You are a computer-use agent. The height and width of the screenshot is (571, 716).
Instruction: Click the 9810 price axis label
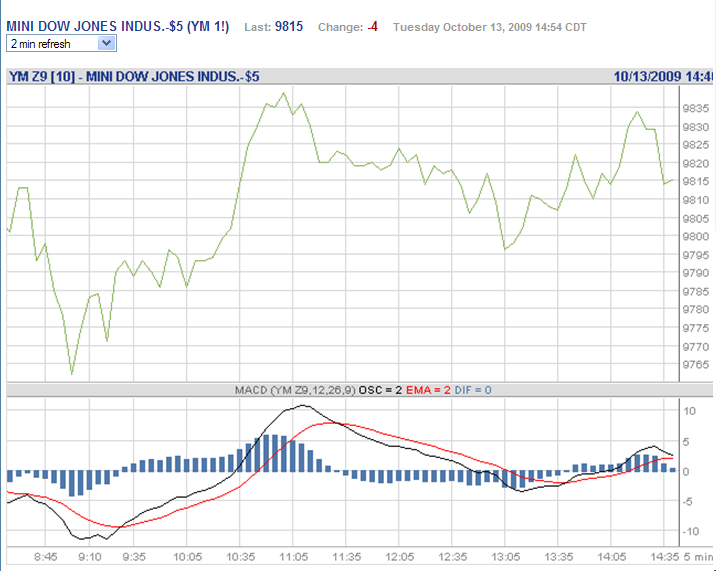point(696,200)
